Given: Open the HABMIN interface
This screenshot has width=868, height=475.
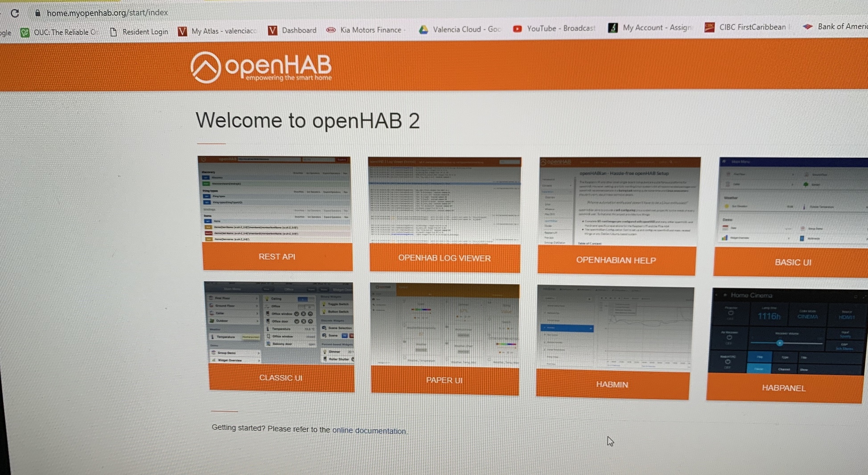Looking at the screenshot, I should coord(612,384).
